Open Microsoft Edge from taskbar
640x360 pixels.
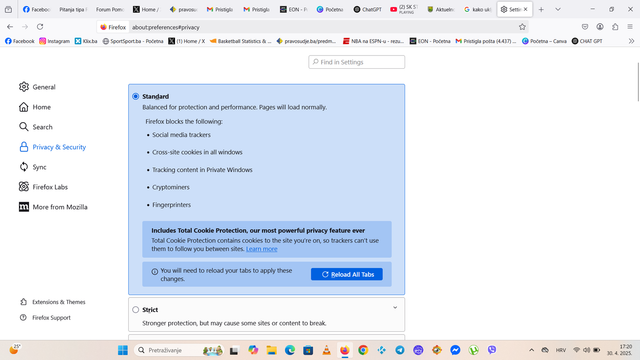[290, 350]
